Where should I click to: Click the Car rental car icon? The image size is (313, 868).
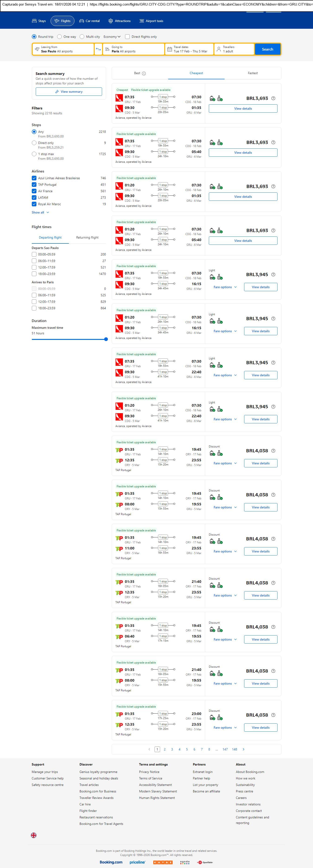82,21
